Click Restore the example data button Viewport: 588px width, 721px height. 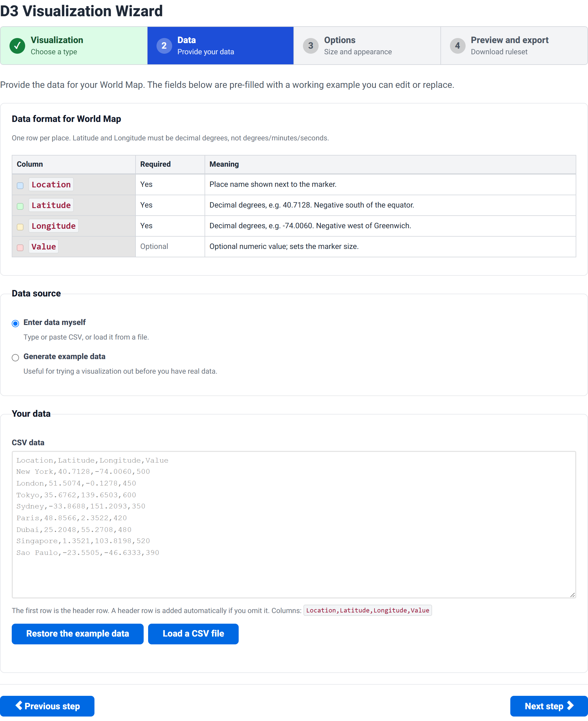78,633
